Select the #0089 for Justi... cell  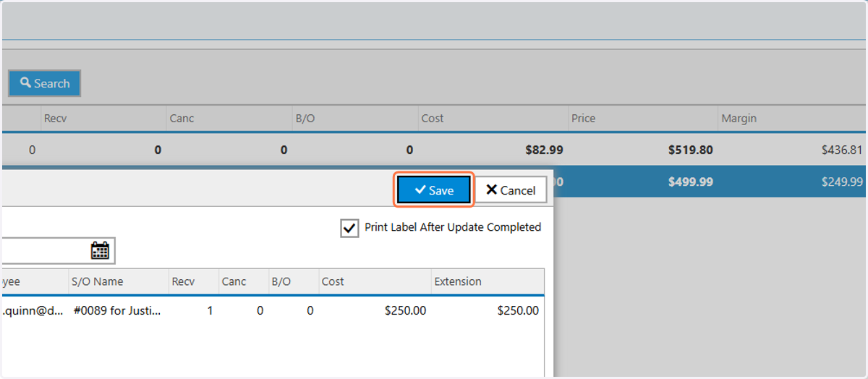[x=117, y=310]
